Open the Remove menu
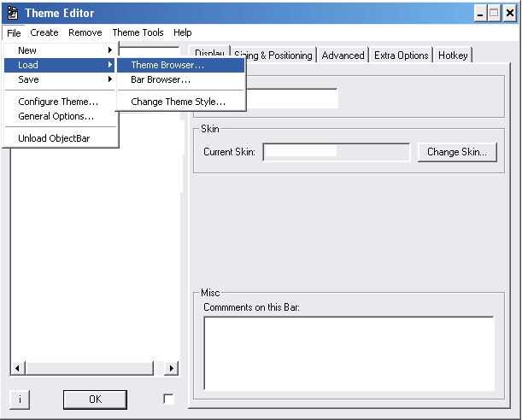The image size is (522, 420). (85, 32)
